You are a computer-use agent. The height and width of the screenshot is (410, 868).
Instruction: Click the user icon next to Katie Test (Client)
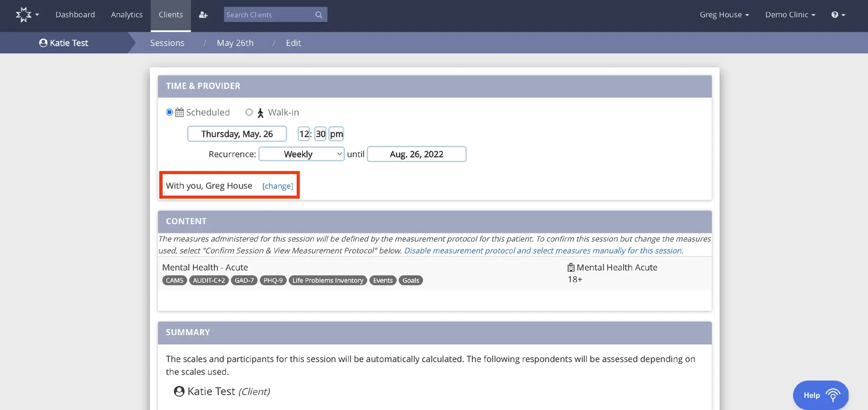[x=178, y=391]
